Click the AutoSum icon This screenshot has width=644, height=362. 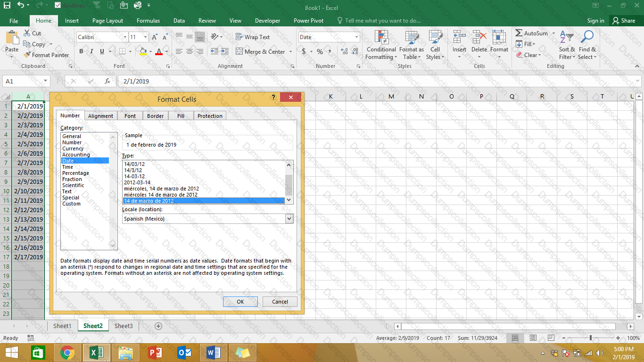point(519,33)
